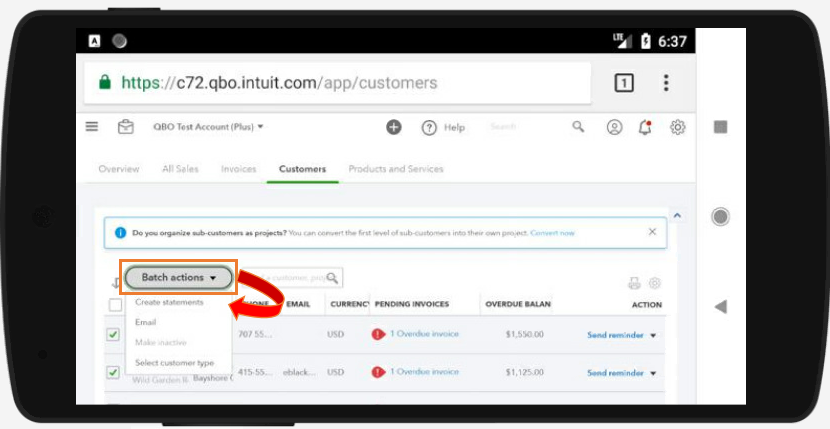Dismiss the sub-customers banner with X
The height and width of the screenshot is (429, 830).
tap(652, 231)
